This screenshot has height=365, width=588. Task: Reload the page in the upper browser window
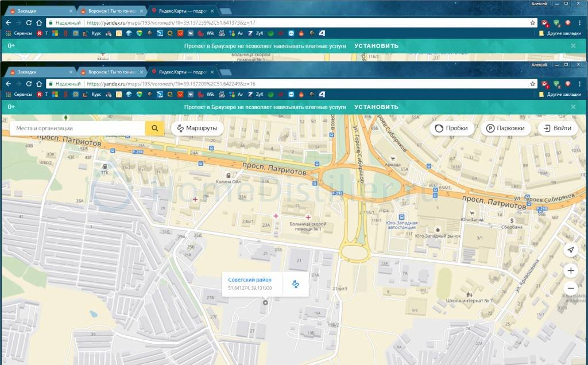(29, 23)
